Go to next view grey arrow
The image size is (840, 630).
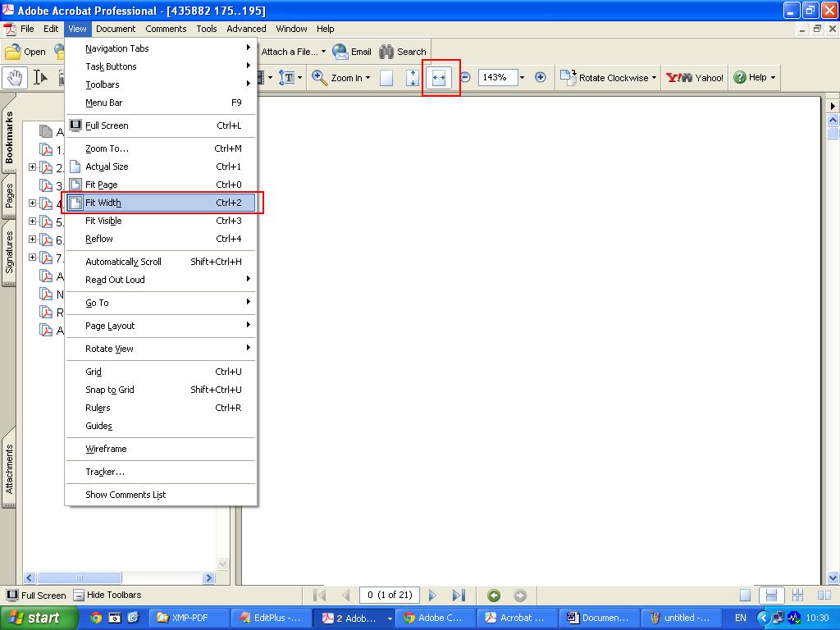pos(519,596)
